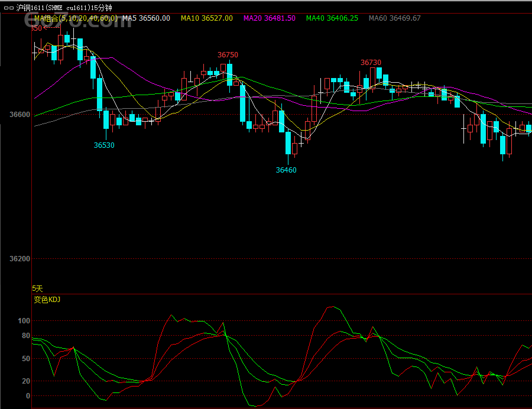Open the 变色KDJ indicator label
The height and width of the screenshot is (409, 532).
(x=47, y=300)
